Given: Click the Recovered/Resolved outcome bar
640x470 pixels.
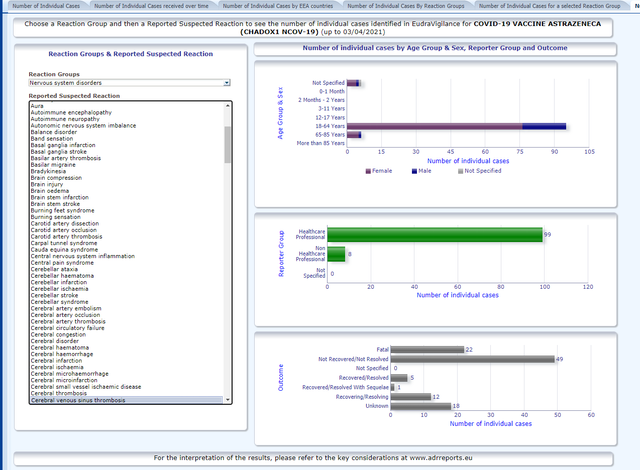Looking at the screenshot, I should point(399,378).
